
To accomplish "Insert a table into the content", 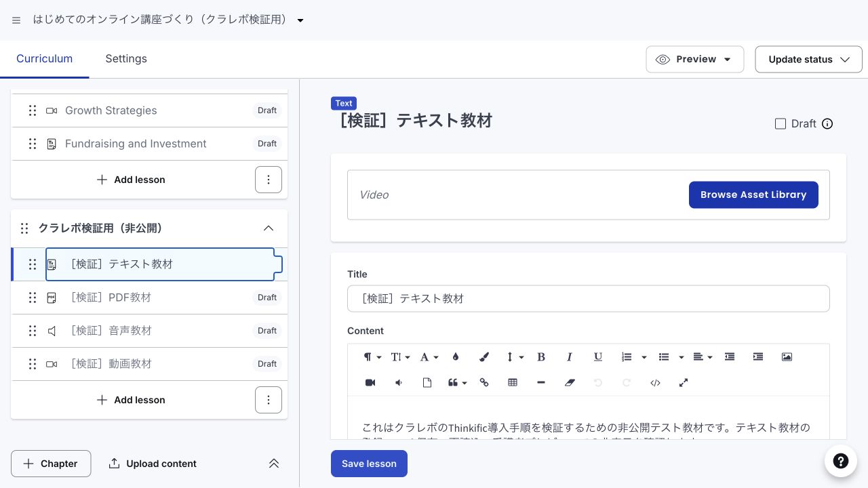I will point(513,383).
